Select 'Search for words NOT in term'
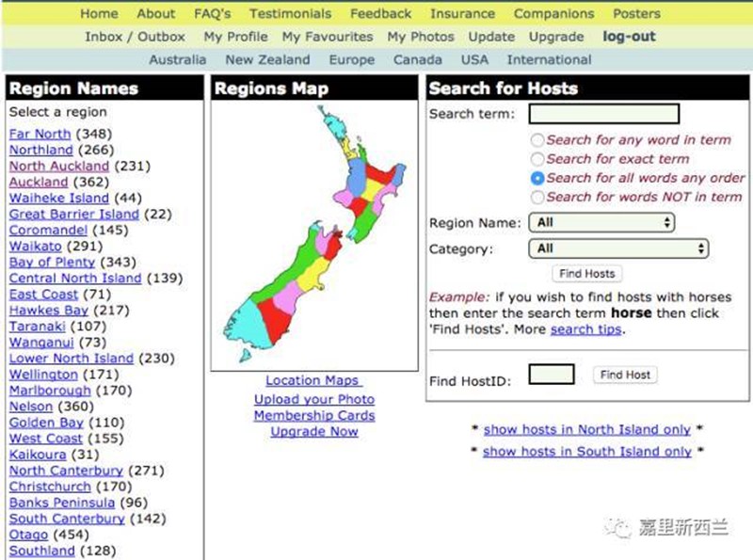Image resolution: width=753 pixels, height=560 pixels. 537,197
